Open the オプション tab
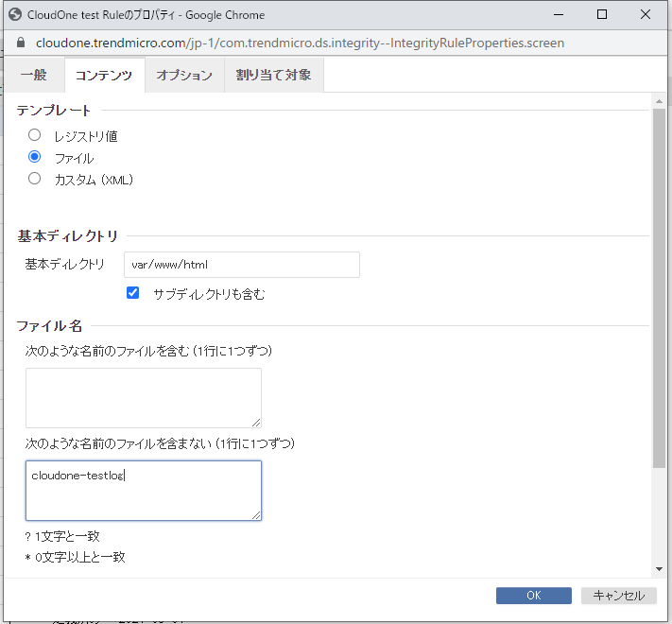Screen dimensions: 672x624 (x=184, y=75)
